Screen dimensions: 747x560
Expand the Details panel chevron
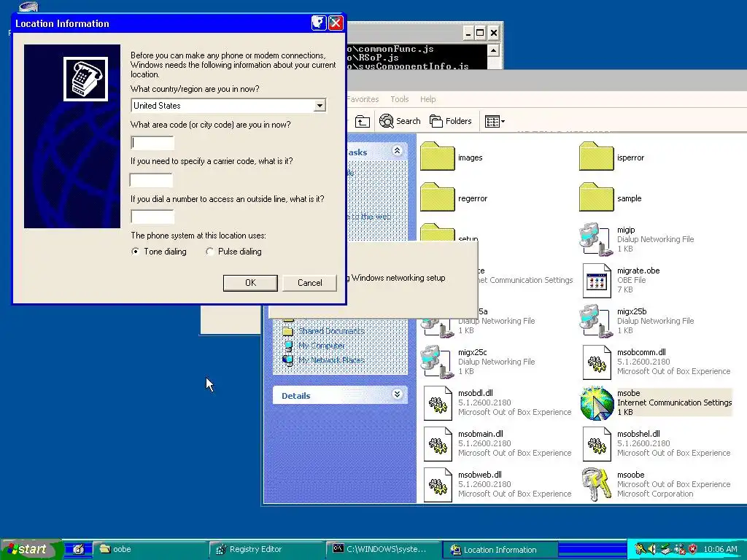[x=397, y=394]
